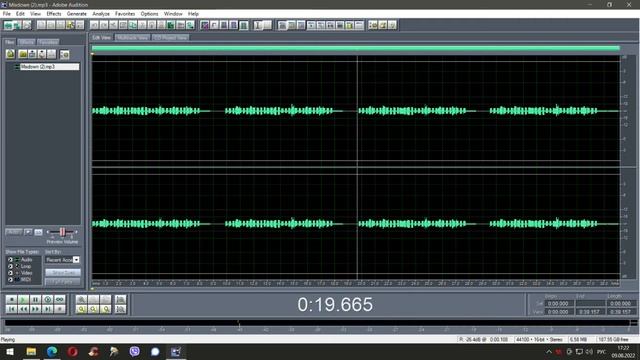Screen dimensions: 640x360
Task: Click the Fast Forward transport button
Action: [36, 309]
